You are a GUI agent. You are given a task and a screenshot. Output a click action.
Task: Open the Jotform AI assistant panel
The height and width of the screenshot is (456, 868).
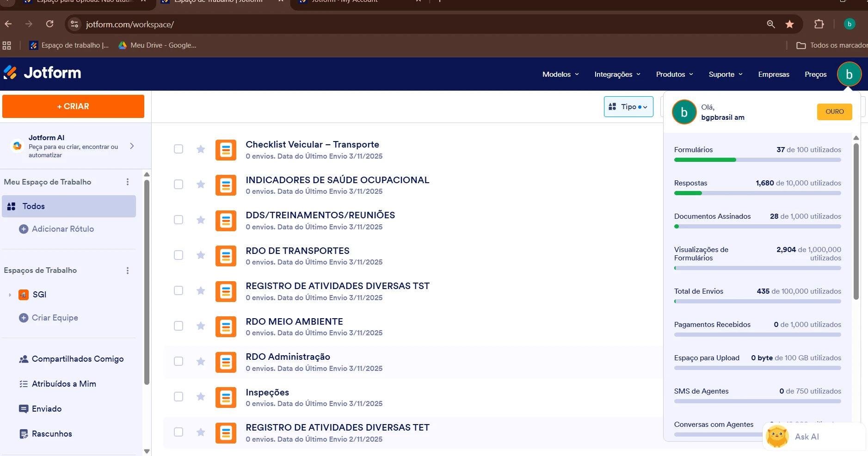click(x=74, y=146)
